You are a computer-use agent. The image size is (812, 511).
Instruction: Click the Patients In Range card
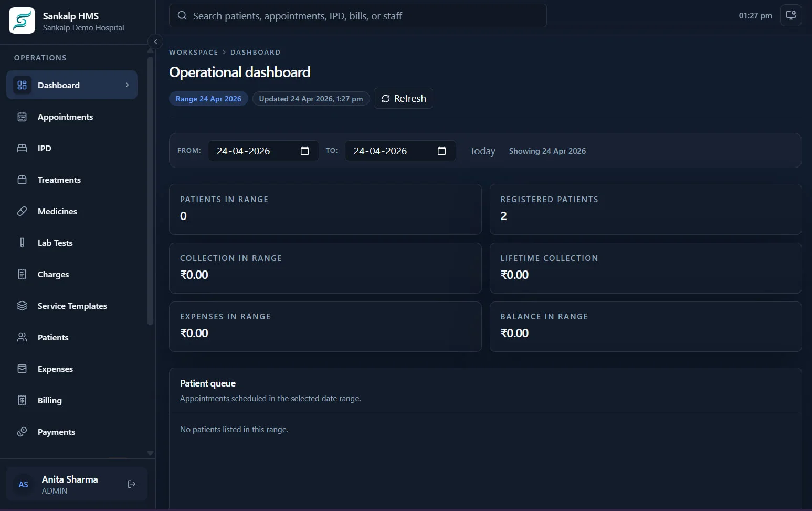click(325, 209)
